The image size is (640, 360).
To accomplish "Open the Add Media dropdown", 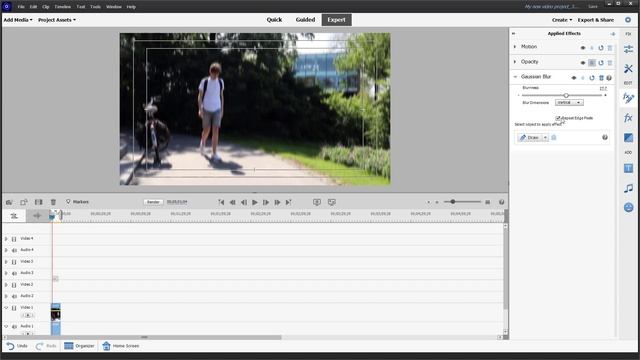I will (18, 20).
